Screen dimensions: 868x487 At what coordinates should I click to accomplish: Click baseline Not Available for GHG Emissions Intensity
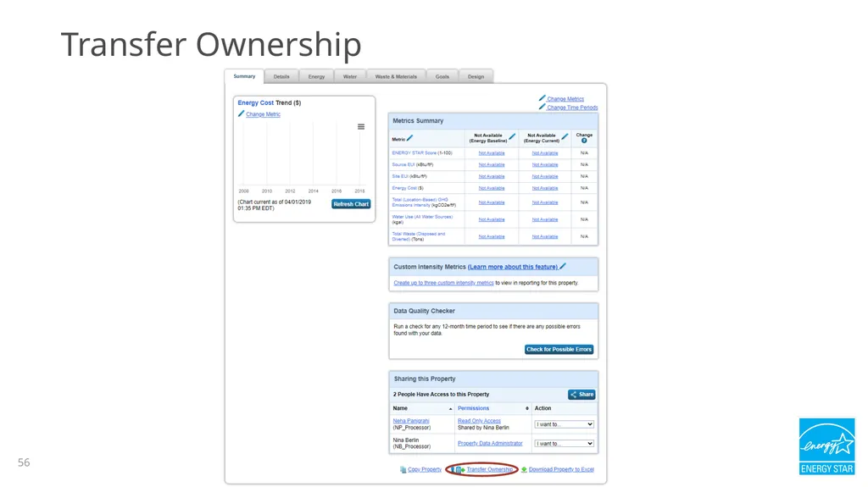coord(492,202)
